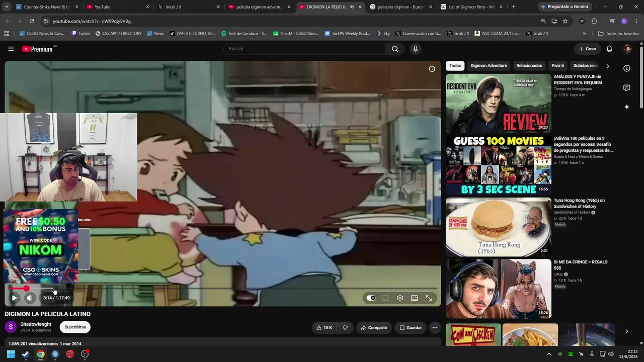Screen dimensions: 644x362
Task: Select the Digimon Adventure filter chip
Action: (x=489, y=66)
